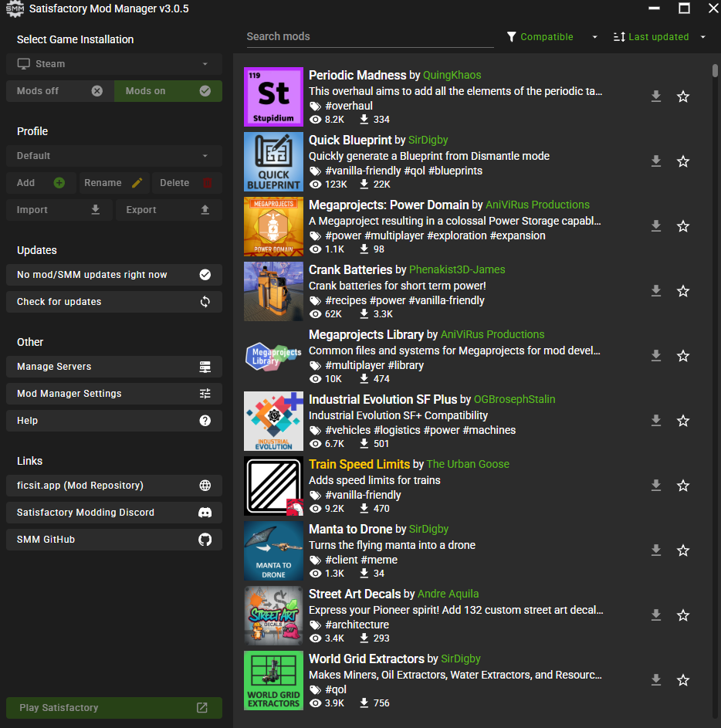Delete the current profile
This screenshot has width=721, height=728.
coord(187,183)
